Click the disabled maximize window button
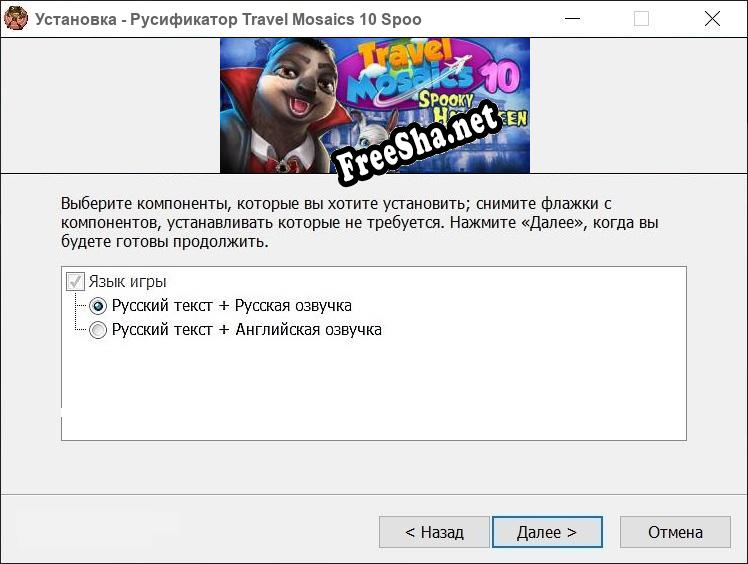748x564 pixels. pos(641,19)
